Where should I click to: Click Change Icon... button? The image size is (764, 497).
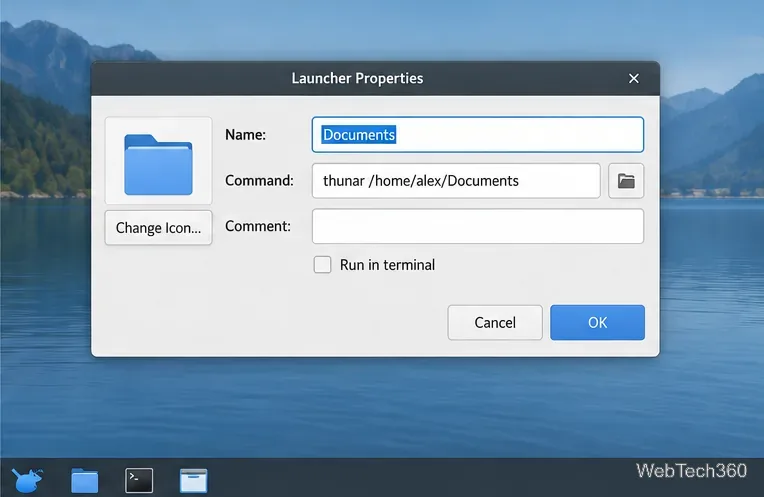[158, 228]
